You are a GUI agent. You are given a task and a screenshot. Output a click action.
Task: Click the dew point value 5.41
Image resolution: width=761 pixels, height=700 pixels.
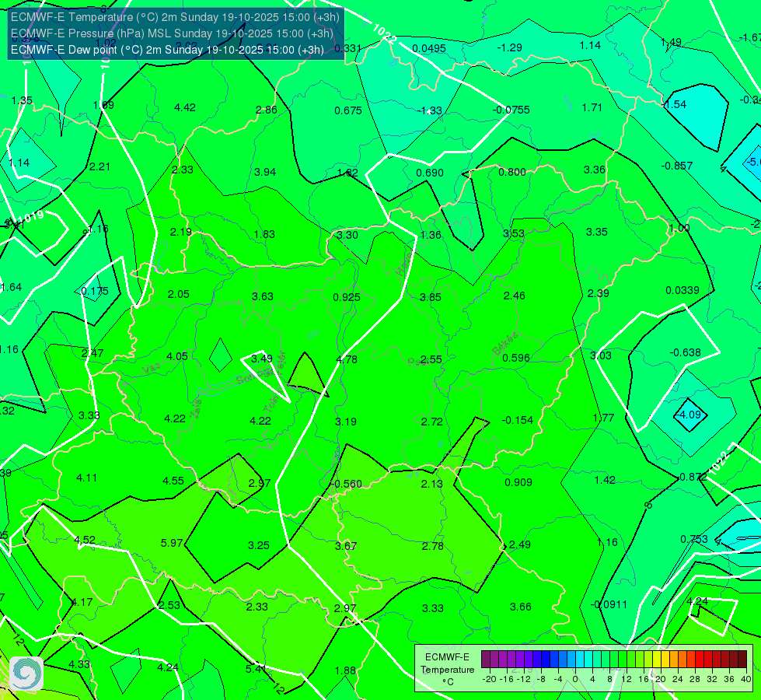pos(256,669)
